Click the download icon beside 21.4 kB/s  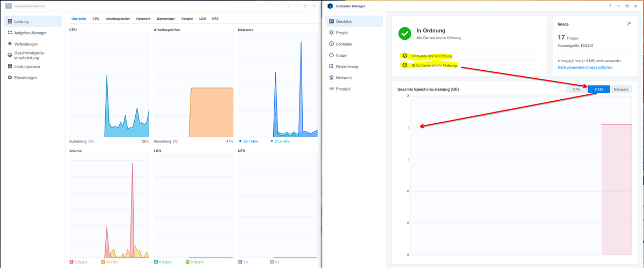click(272, 142)
